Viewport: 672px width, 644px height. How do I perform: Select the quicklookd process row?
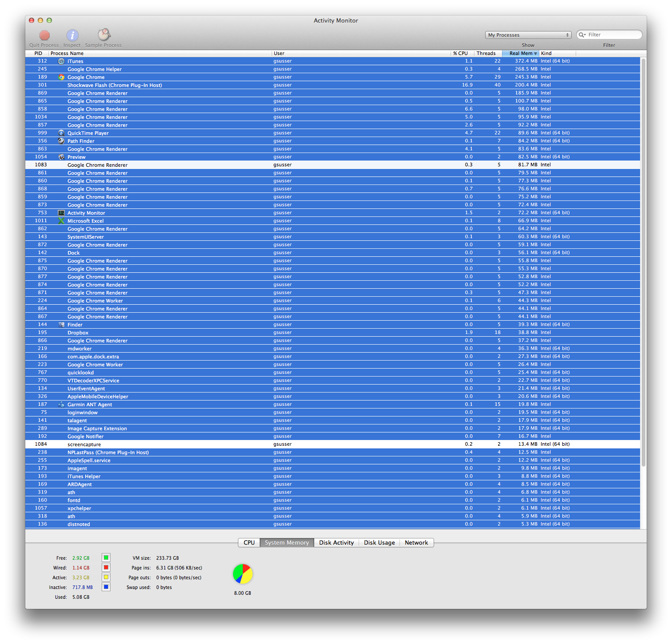332,373
